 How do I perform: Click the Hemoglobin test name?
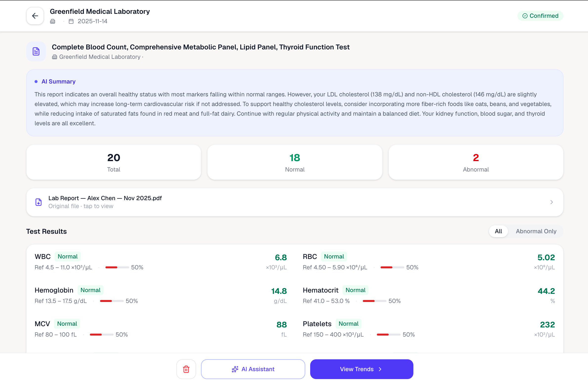coord(54,290)
